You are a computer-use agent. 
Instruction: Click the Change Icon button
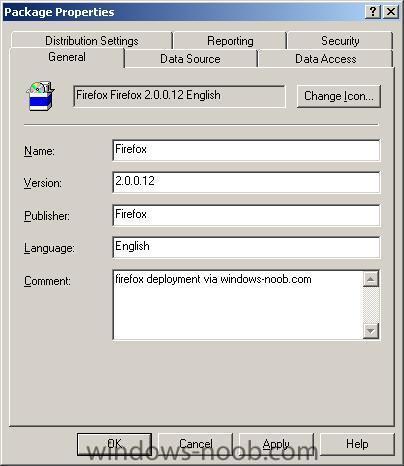click(339, 96)
